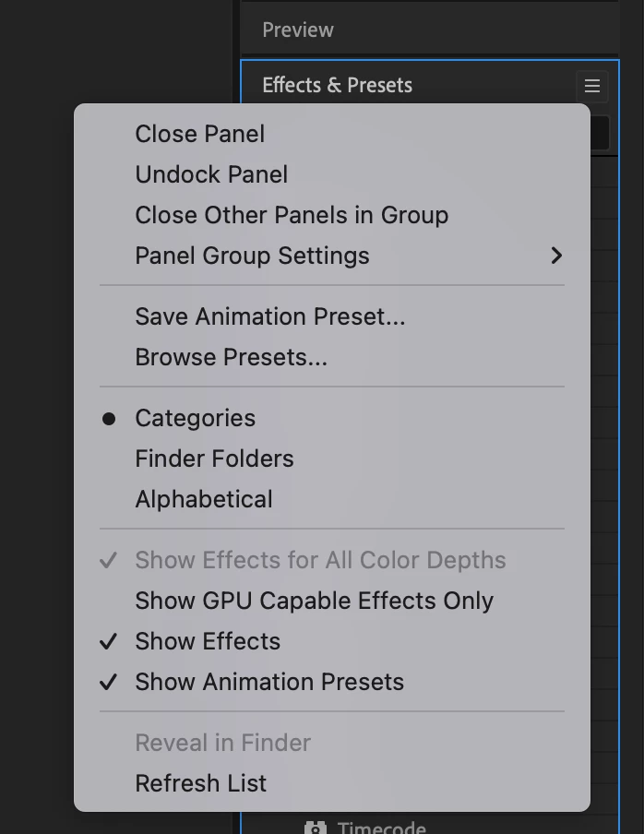644x834 pixels.
Task: Select the Timecode effect preset icon
Action: pyautogui.click(x=316, y=828)
